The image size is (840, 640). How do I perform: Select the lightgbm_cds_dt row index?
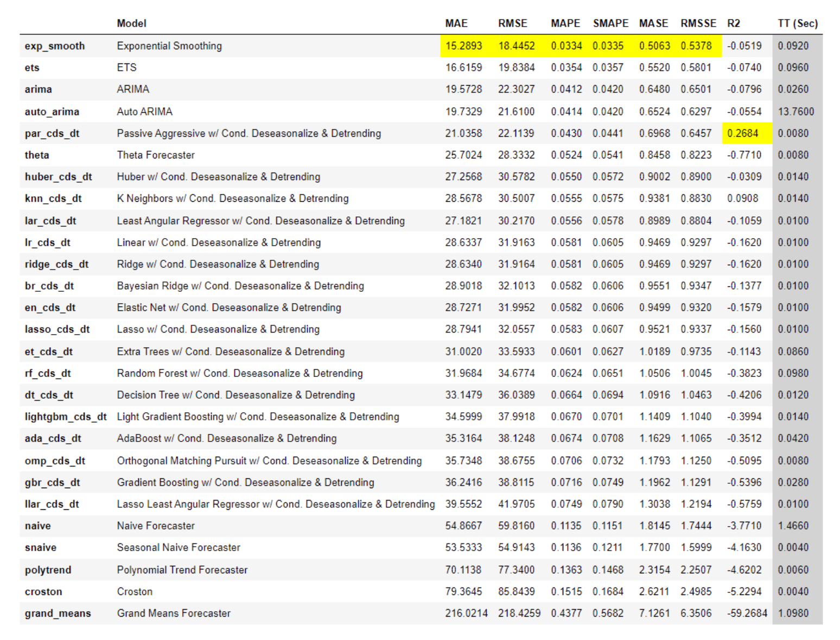coord(65,417)
